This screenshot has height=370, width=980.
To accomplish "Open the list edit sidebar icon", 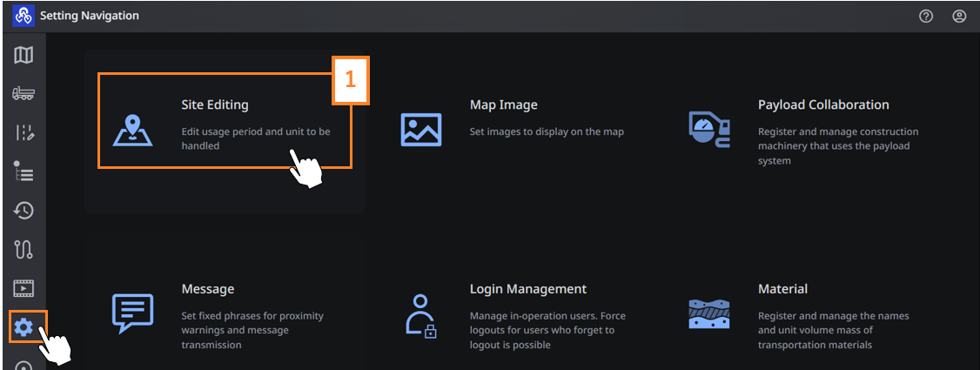I will pyautogui.click(x=23, y=132).
